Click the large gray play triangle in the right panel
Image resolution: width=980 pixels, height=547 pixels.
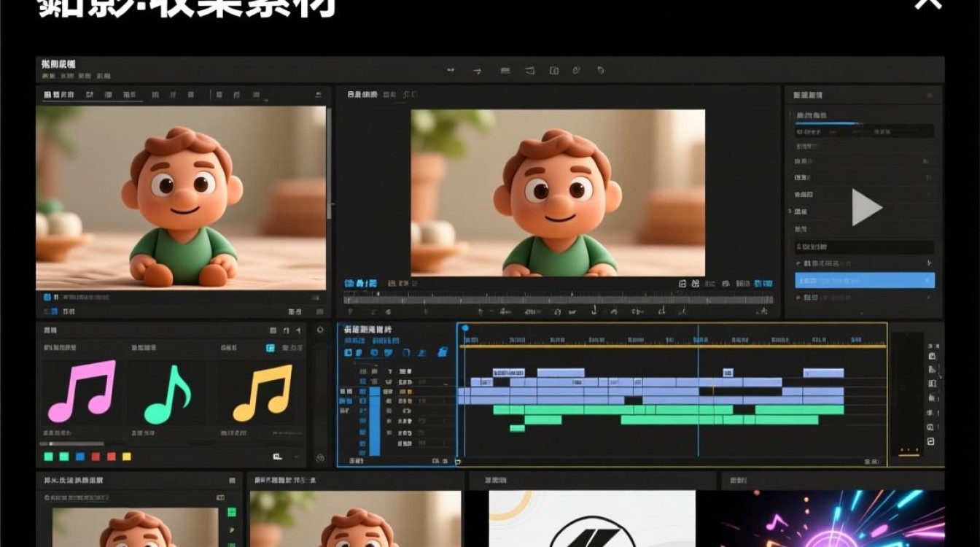[866, 207]
